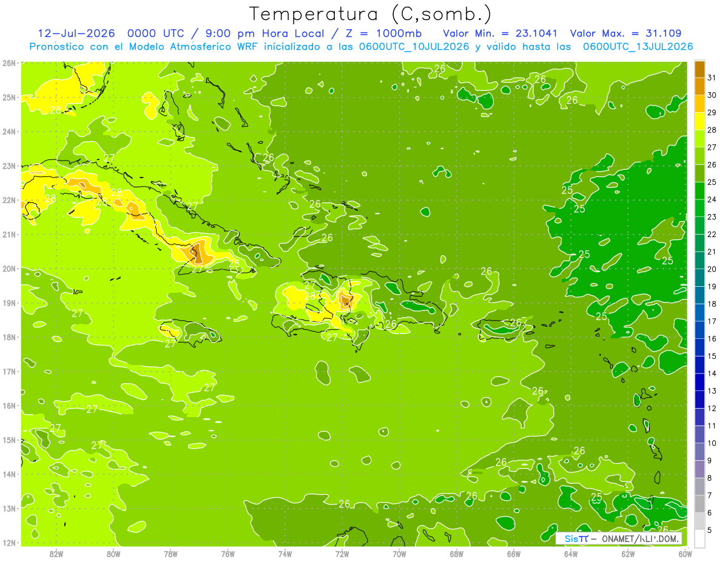Screen dimensions: 728x562
Task: Click the "66W" longitude axis label
Action: click(514, 554)
